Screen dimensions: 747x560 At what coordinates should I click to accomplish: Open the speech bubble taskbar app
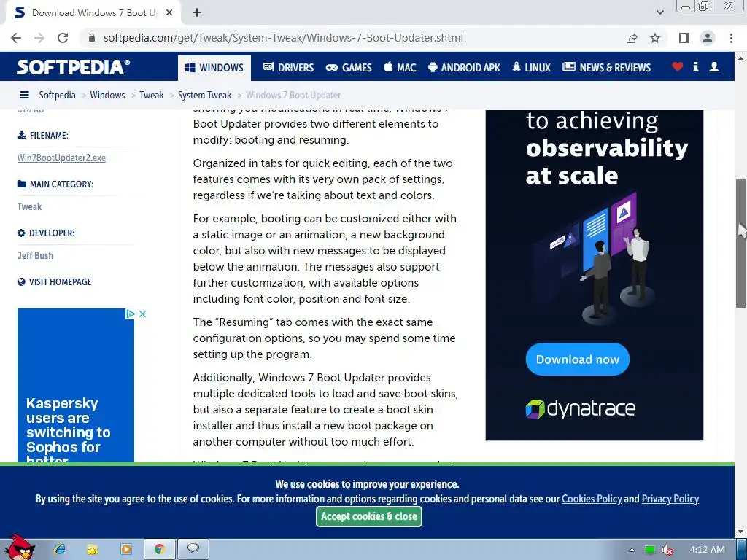(193, 550)
